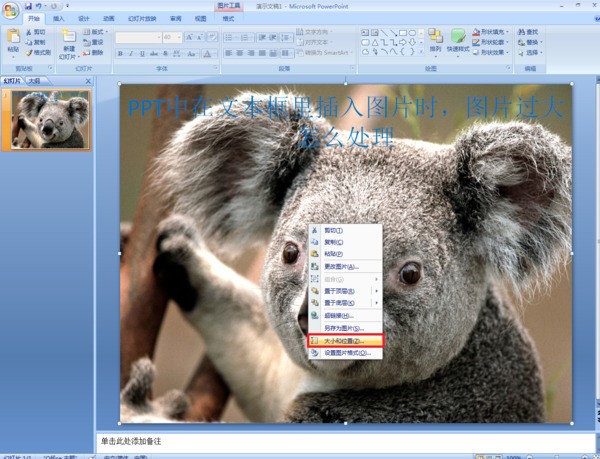Switch to the 插入 (Insert) ribbon tab
The image size is (600, 459).
pos(59,19)
